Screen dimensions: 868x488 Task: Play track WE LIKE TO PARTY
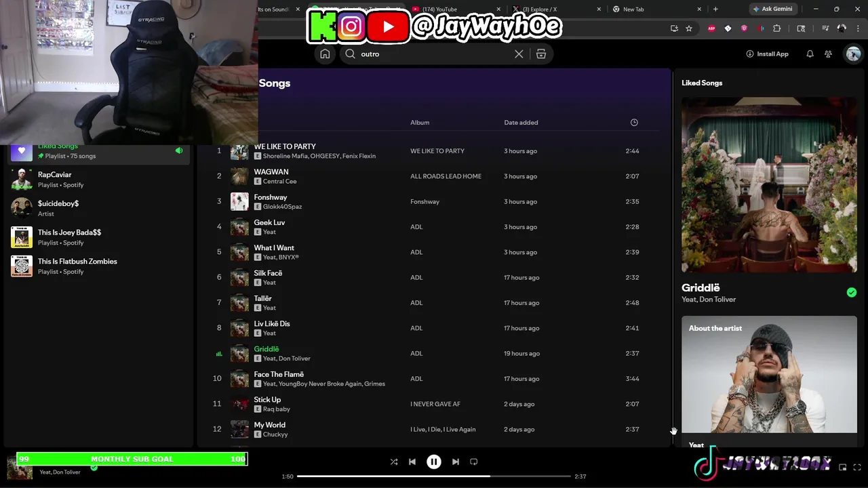click(x=285, y=146)
